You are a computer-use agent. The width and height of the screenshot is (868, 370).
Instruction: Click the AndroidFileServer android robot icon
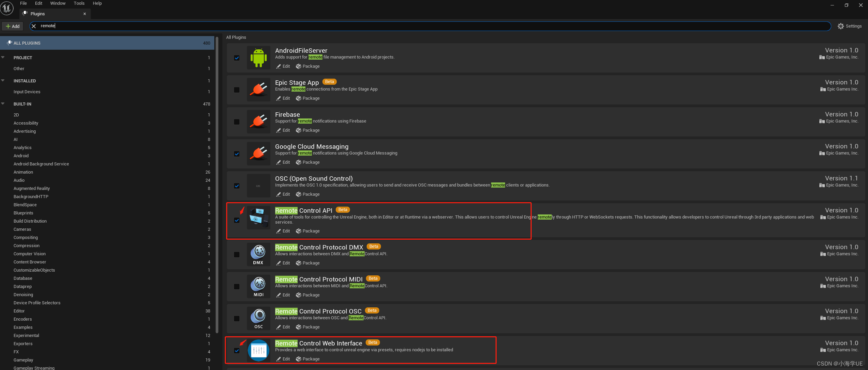[x=258, y=58]
